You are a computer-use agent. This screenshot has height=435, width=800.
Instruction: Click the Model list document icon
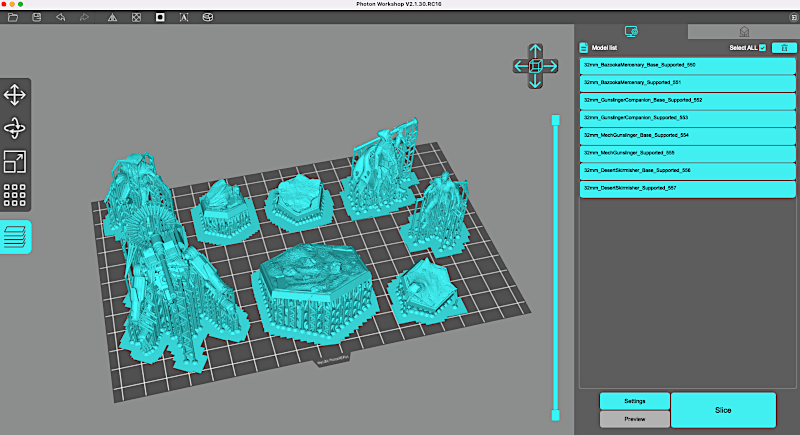pos(584,48)
